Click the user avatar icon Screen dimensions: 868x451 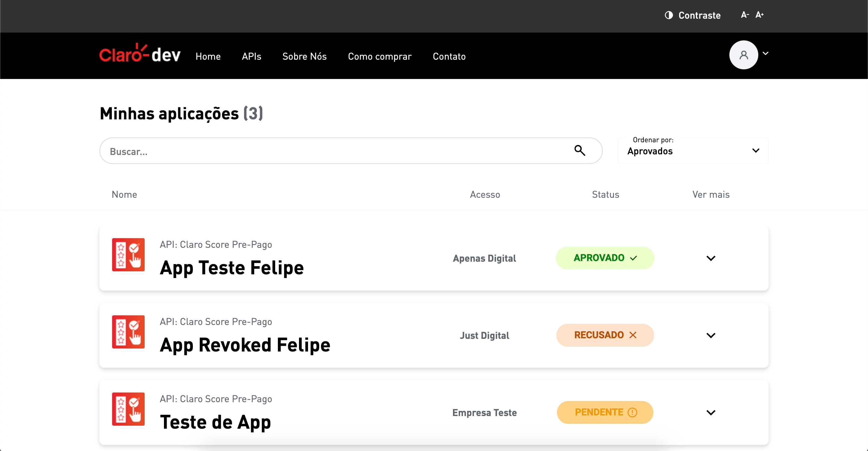(x=743, y=55)
